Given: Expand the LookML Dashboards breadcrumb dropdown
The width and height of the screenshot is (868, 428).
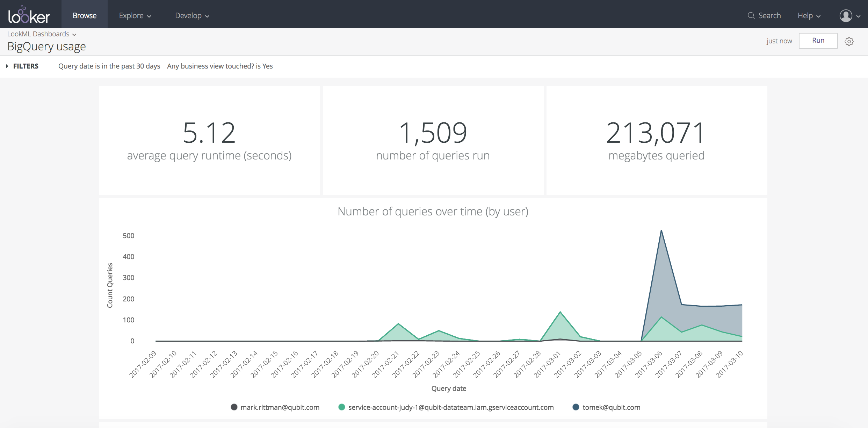Looking at the screenshot, I should point(42,34).
